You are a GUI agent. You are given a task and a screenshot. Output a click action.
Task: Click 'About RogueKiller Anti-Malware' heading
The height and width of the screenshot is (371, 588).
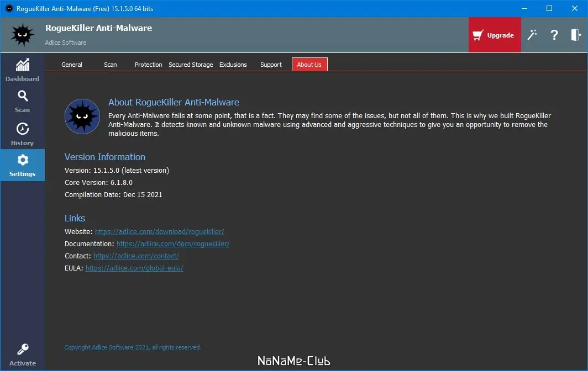click(174, 102)
